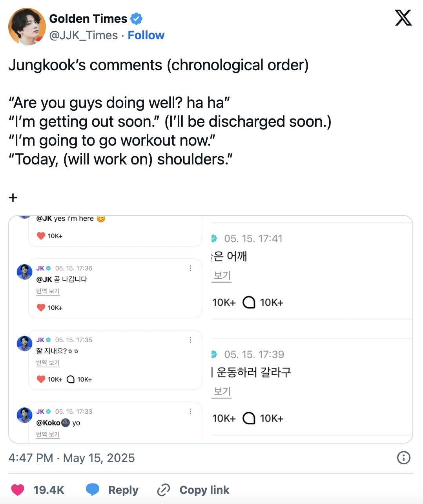Screen dimensions: 423x504
Task: Open more options on 17:35 comment
Action: tap(190, 340)
